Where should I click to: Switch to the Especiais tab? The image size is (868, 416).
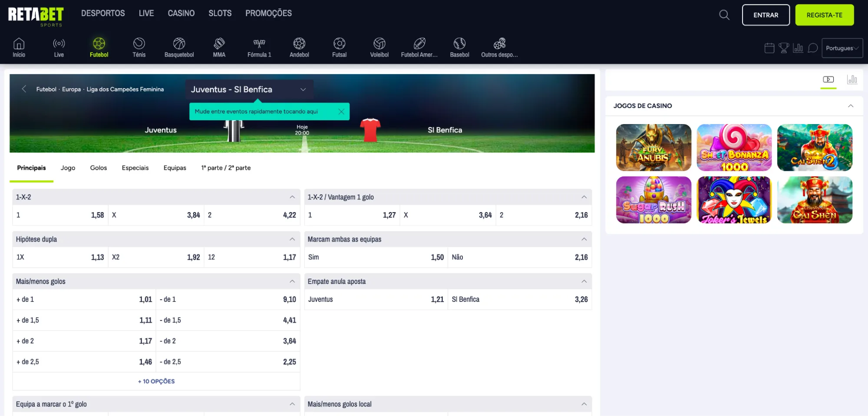tap(135, 168)
